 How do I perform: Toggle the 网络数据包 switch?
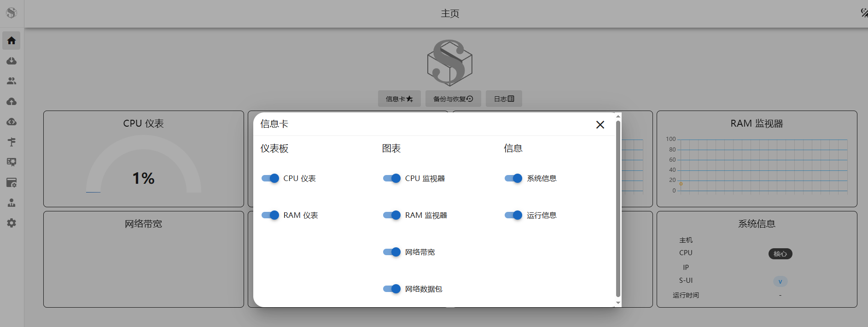[x=392, y=289]
